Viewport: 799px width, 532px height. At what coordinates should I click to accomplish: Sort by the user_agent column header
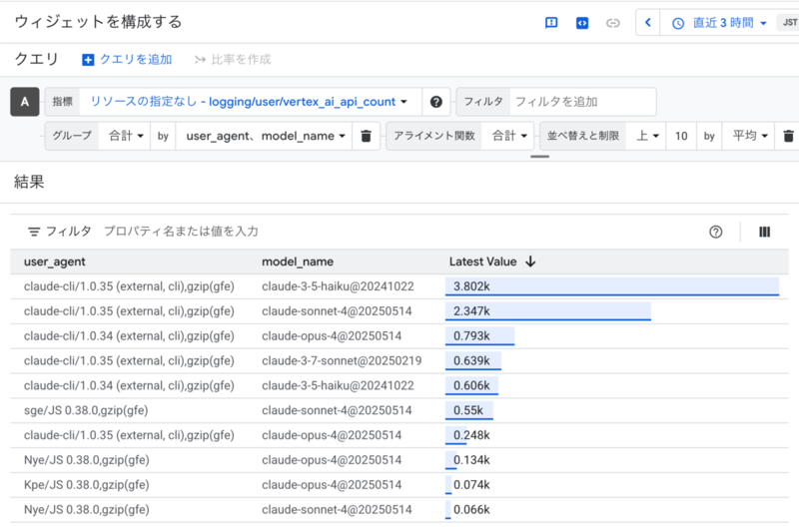pos(55,262)
